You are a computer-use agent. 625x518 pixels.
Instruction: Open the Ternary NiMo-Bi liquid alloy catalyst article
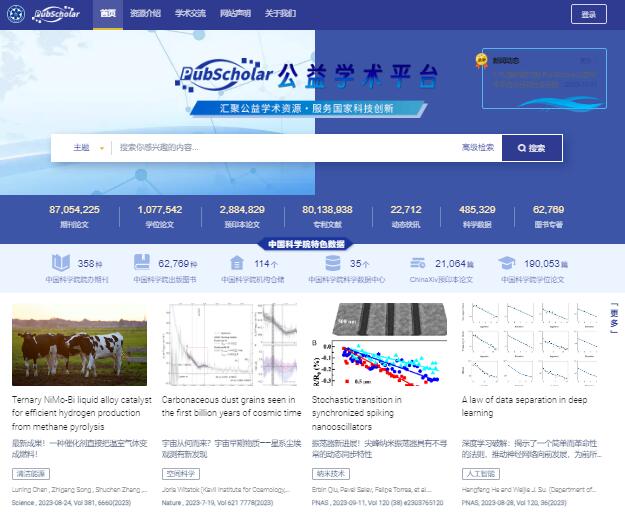point(82,413)
